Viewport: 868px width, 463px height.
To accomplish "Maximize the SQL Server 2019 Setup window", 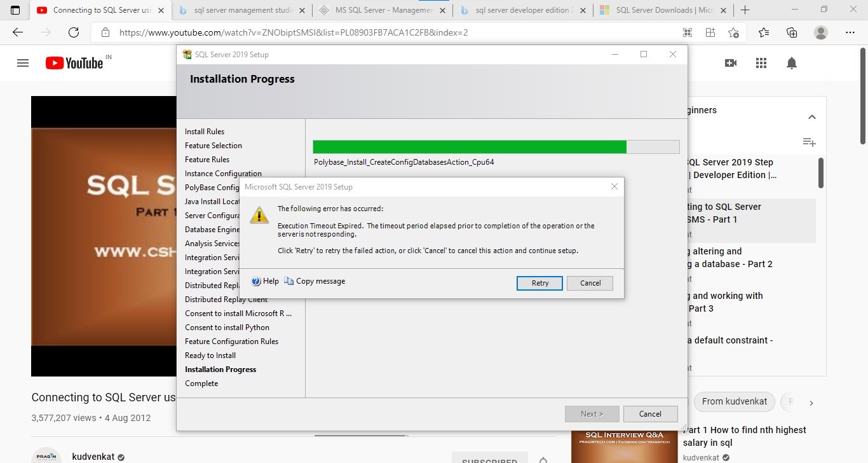I will click(644, 55).
